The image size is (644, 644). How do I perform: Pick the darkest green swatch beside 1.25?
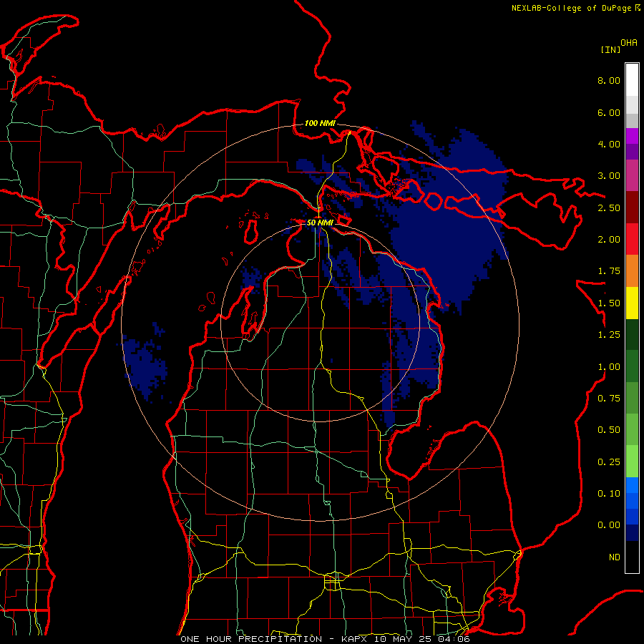[632, 335]
